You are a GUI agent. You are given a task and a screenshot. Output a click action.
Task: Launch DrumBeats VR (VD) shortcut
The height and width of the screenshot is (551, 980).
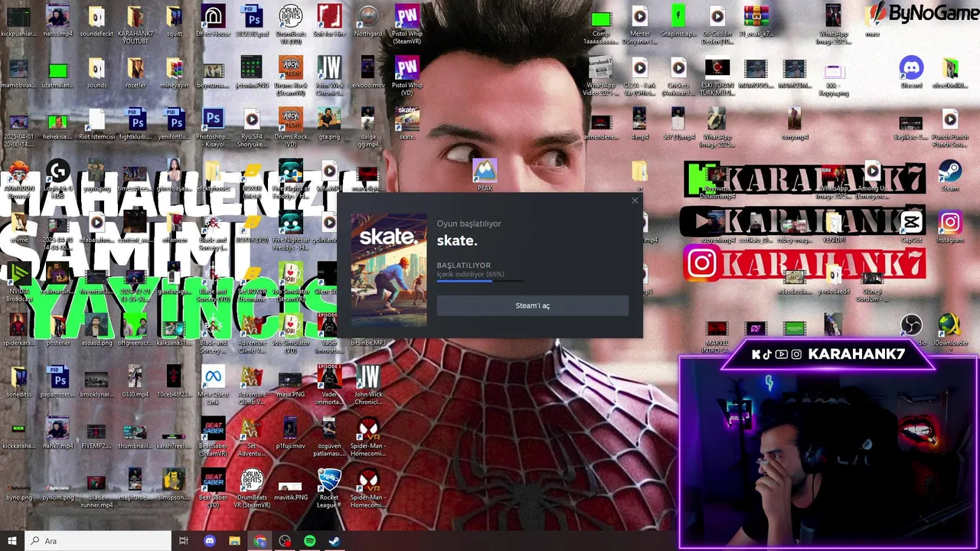[x=291, y=25]
